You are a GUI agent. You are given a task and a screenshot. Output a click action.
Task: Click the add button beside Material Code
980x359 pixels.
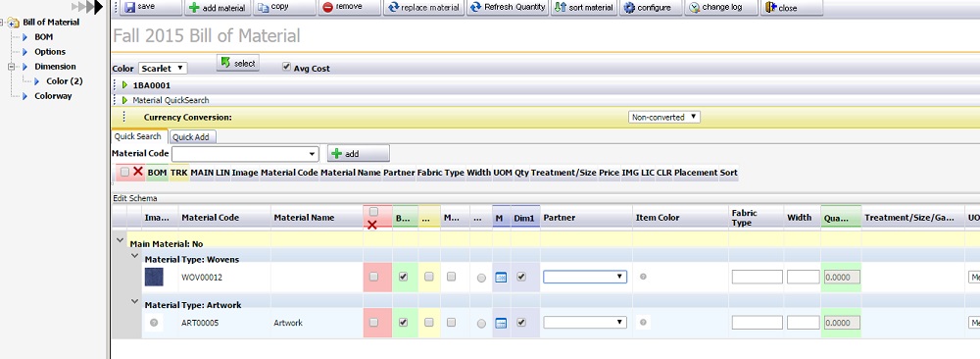click(x=358, y=153)
